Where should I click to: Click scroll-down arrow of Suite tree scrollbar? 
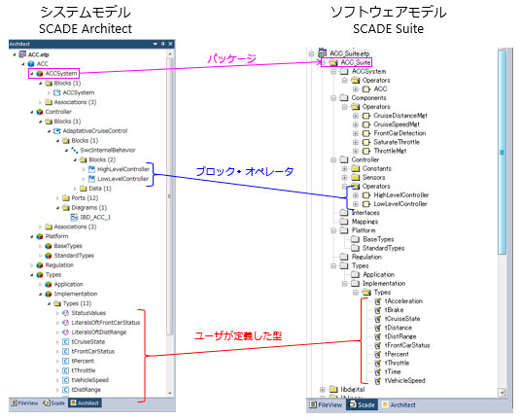(502, 393)
